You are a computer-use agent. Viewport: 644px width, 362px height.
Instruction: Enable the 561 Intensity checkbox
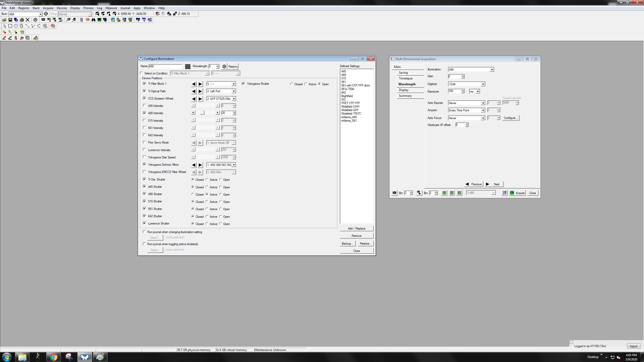[144, 128]
